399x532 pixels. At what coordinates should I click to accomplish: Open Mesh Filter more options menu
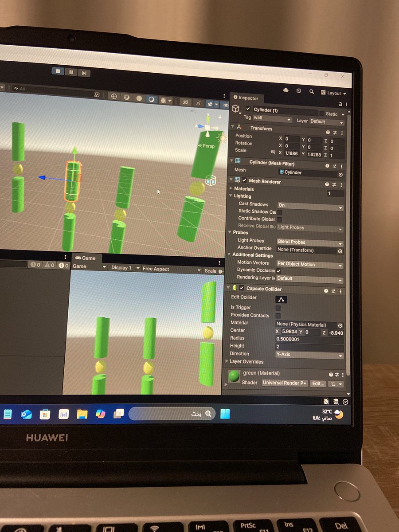tap(342, 167)
